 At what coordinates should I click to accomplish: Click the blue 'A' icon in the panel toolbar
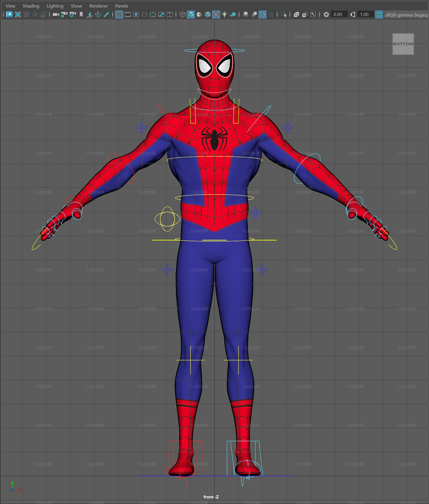tap(9, 14)
